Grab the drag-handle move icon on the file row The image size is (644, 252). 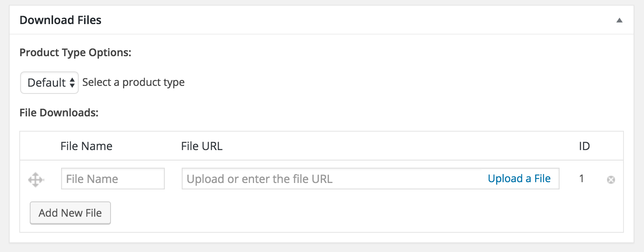(36, 179)
